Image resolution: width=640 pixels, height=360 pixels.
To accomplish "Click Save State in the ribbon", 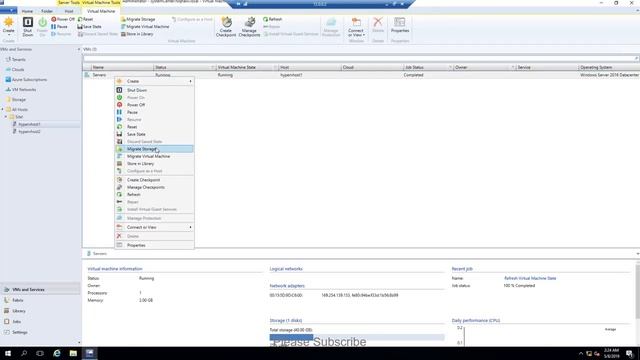I will (89, 27).
